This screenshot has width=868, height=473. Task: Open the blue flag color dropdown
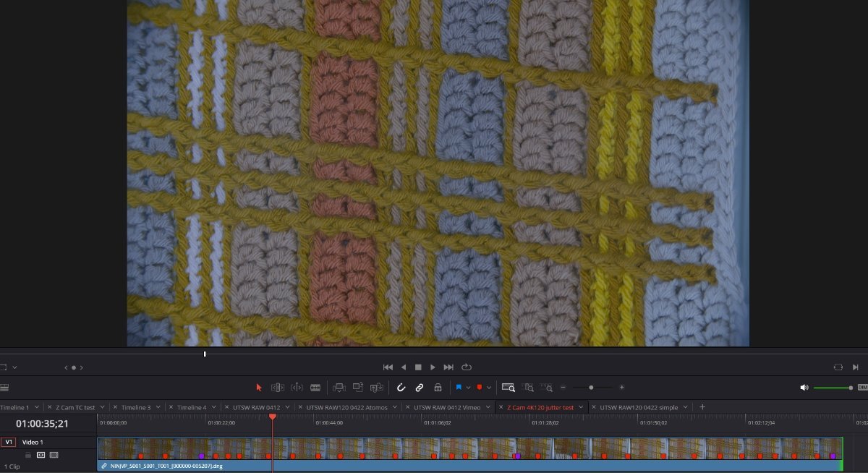pyautogui.click(x=468, y=388)
